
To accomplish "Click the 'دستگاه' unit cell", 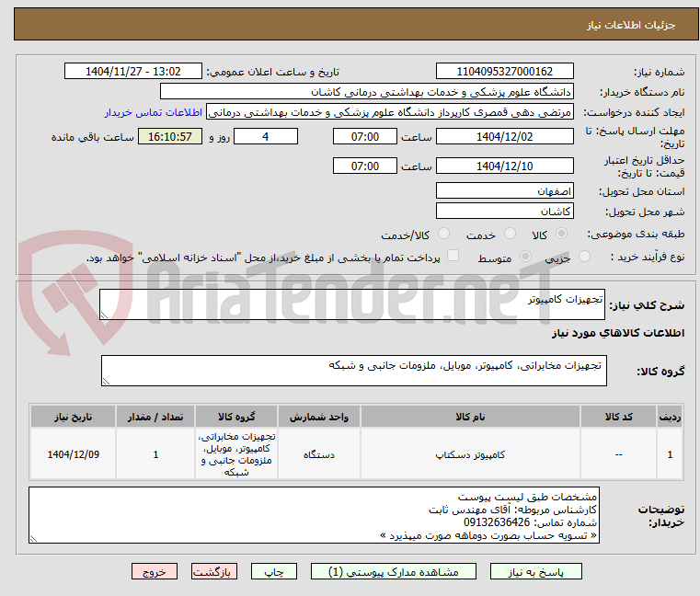I will click(x=319, y=454).
